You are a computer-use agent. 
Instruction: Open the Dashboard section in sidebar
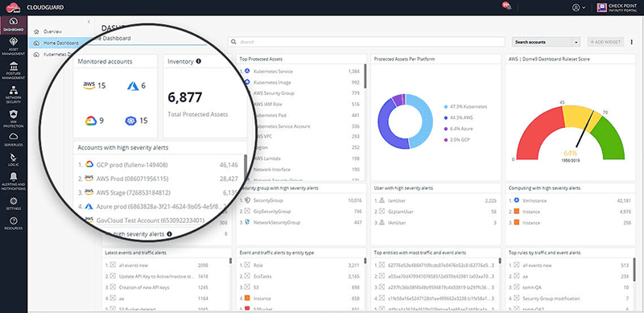tap(14, 25)
